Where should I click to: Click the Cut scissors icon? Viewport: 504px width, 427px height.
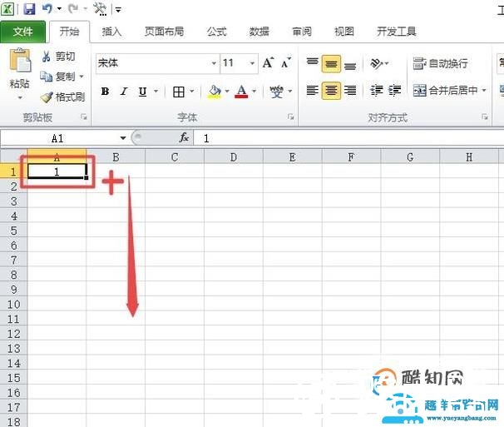[x=46, y=57]
